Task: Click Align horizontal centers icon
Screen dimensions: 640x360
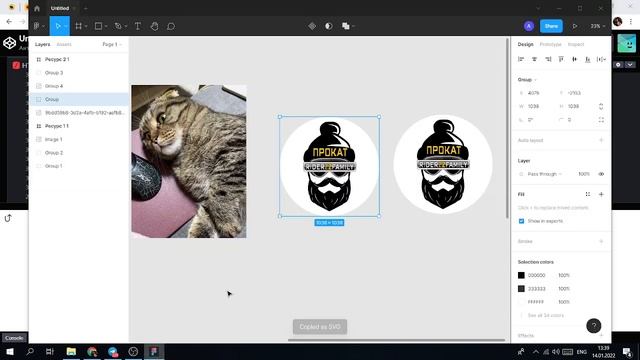Action: click(534, 59)
